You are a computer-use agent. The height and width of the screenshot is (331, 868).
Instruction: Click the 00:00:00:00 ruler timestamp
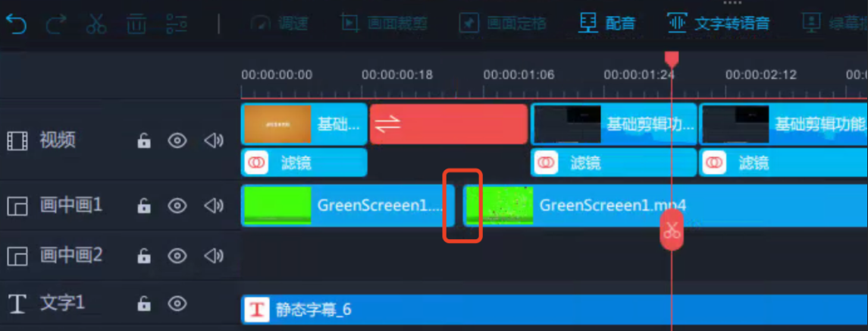tap(277, 75)
